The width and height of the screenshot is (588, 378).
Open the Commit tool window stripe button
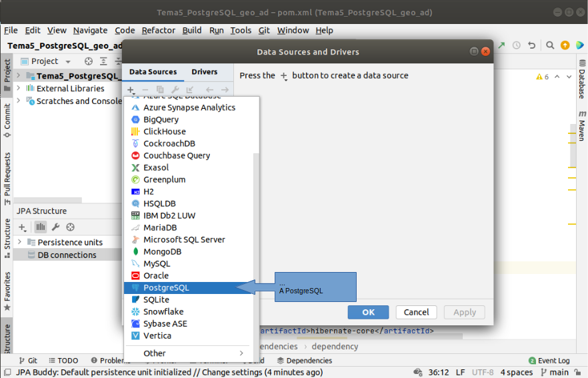pyautogui.click(x=7, y=120)
